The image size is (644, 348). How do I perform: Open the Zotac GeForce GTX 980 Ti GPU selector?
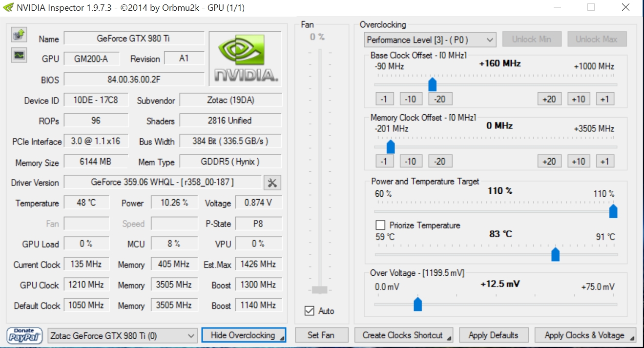point(123,336)
